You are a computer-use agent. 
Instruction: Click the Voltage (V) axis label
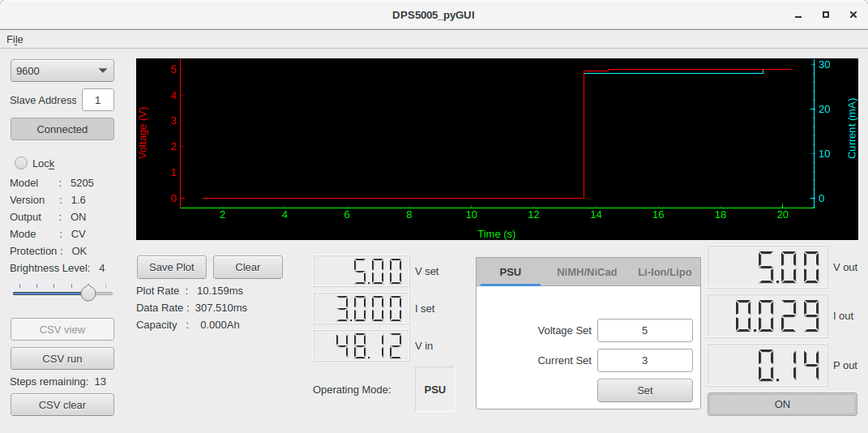[143, 134]
